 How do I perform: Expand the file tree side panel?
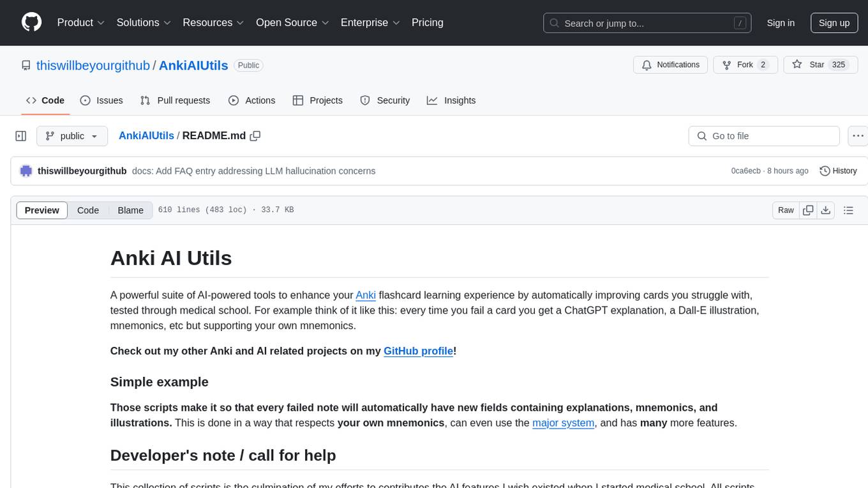tap(21, 136)
